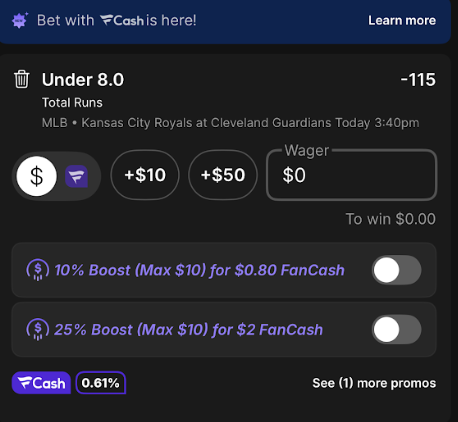Click the -115 odds value
The image size is (458, 422).
[x=418, y=80]
